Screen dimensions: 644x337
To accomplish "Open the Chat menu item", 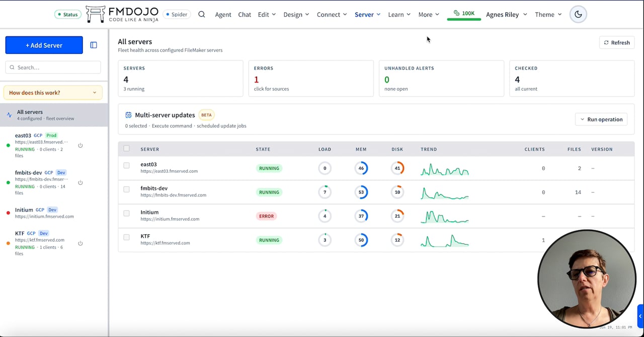I will (x=245, y=14).
